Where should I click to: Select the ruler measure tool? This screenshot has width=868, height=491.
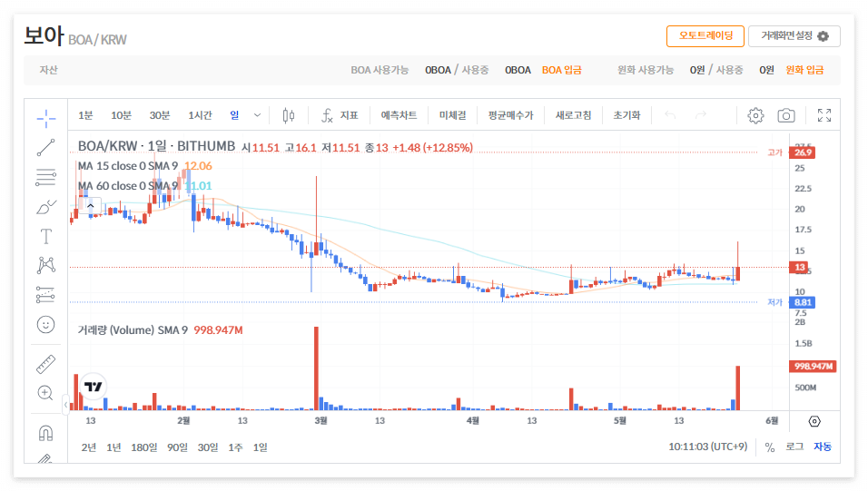point(46,364)
